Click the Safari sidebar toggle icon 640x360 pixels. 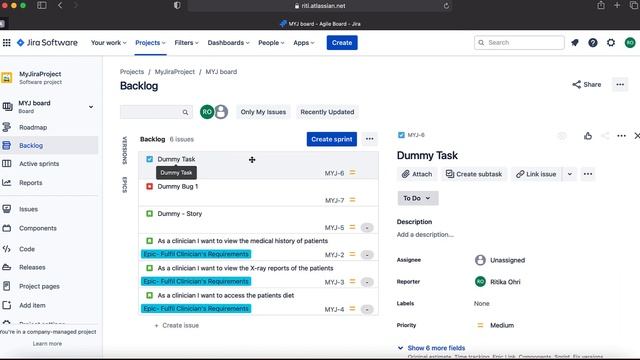(x=42, y=6)
